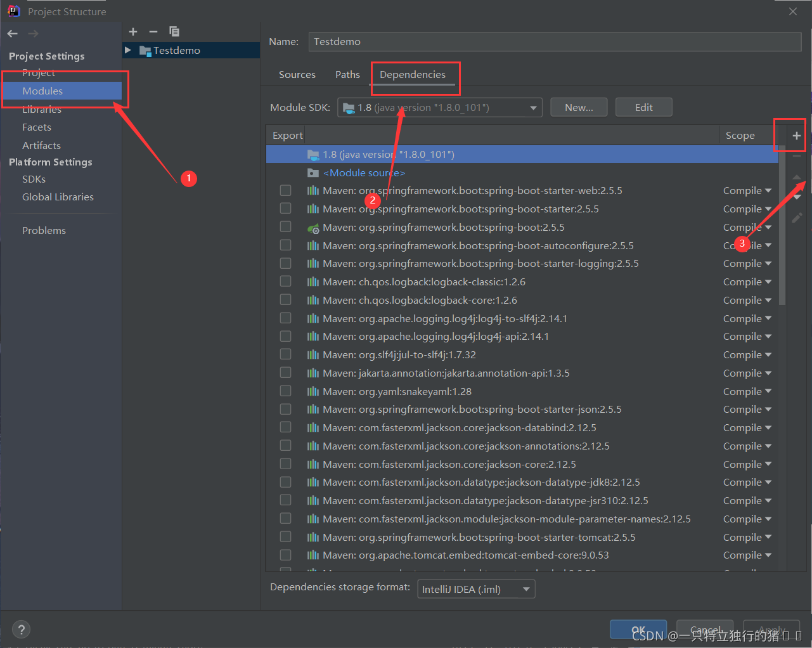Image resolution: width=812 pixels, height=648 pixels.
Task: Click library icon of log4j-api:2.14.1
Action: [313, 336]
